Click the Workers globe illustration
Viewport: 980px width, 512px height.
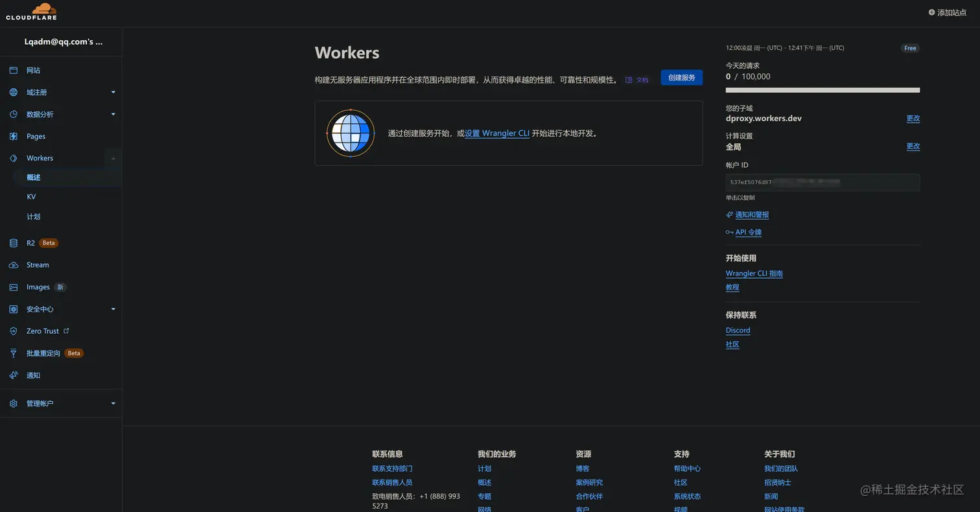pyautogui.click(x=351, y=133)
